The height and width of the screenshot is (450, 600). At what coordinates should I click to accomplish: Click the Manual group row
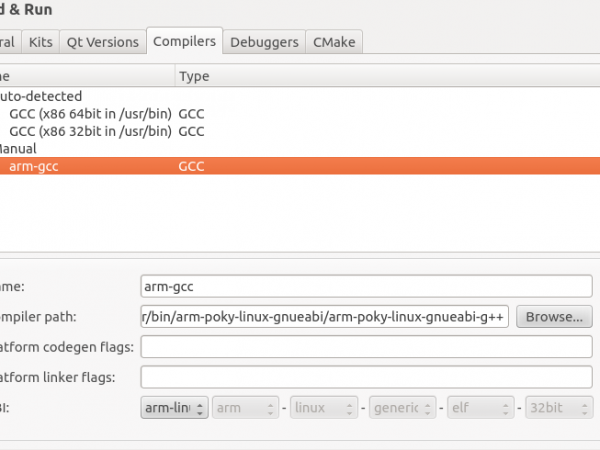click(19, 148)
